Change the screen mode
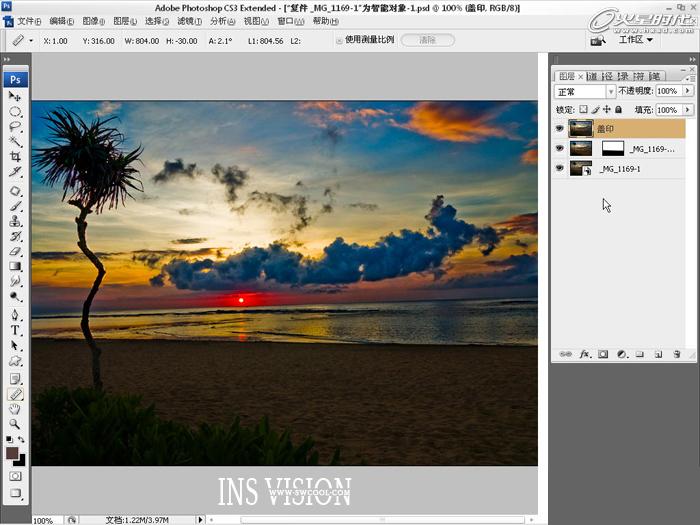Viewport: 700px width, 525px height. click(15, 493)
